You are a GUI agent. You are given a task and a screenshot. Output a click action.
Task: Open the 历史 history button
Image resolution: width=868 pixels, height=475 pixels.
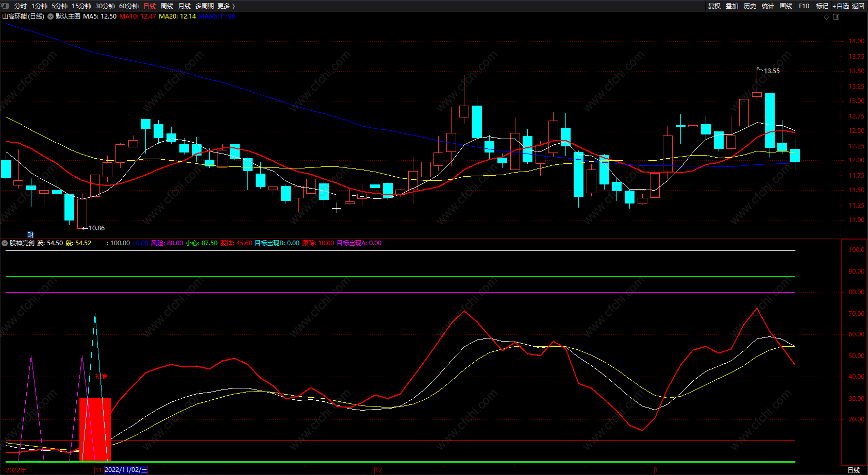750,6
